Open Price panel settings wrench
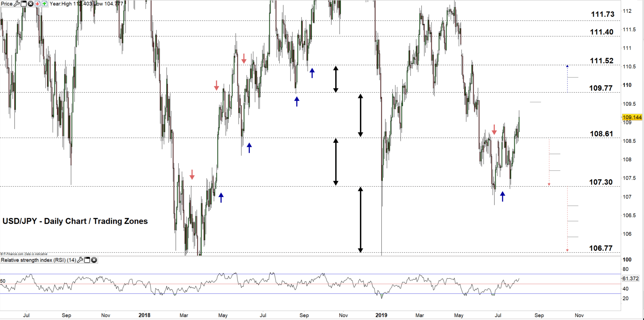644x320 pixels. pos(17,4)
